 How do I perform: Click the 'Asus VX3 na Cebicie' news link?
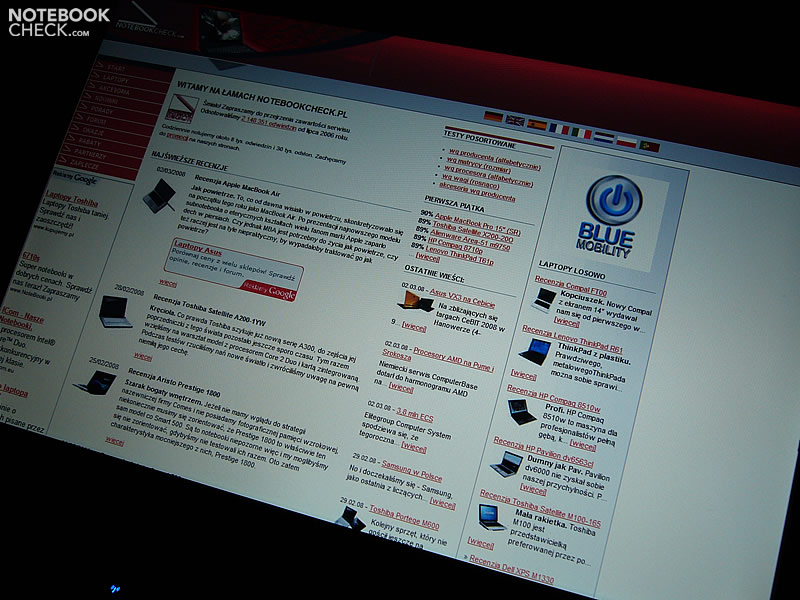(462, 298)
